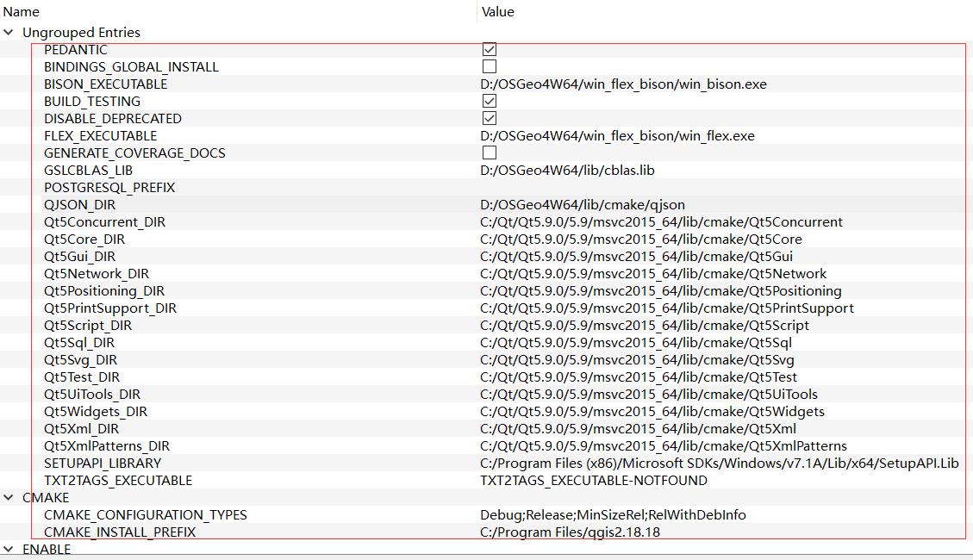Select the Qt5Core_DIR entry

click(x=84, y=240)
